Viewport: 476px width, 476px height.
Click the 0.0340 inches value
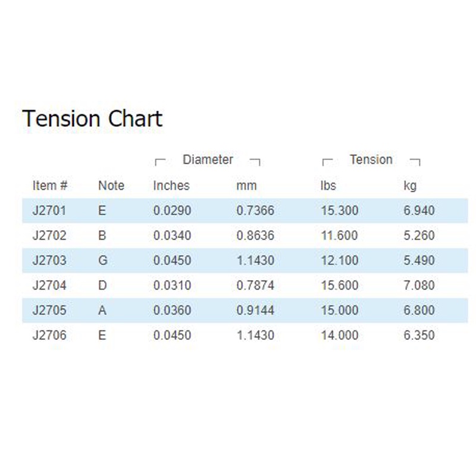coord(173,236)
